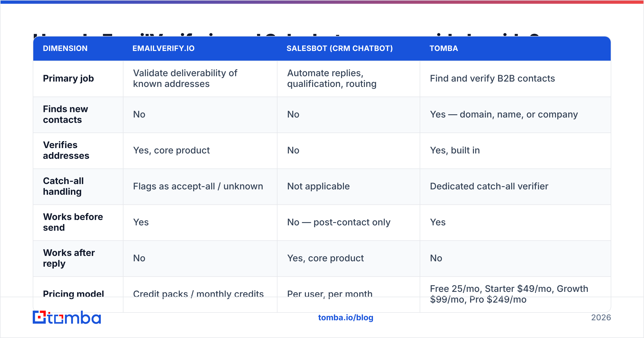Click the Pricing model row label
644x338 pixels.
(x=74, y=294)
